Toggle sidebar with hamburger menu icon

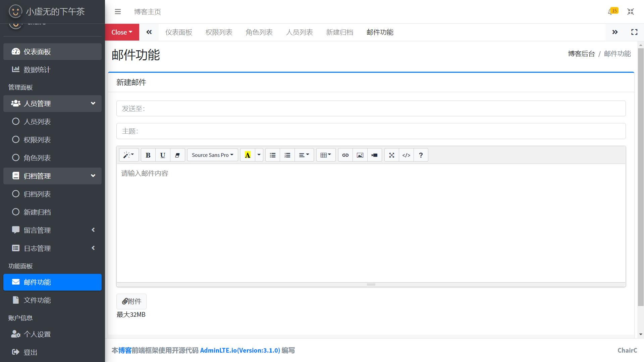[118, 12]
